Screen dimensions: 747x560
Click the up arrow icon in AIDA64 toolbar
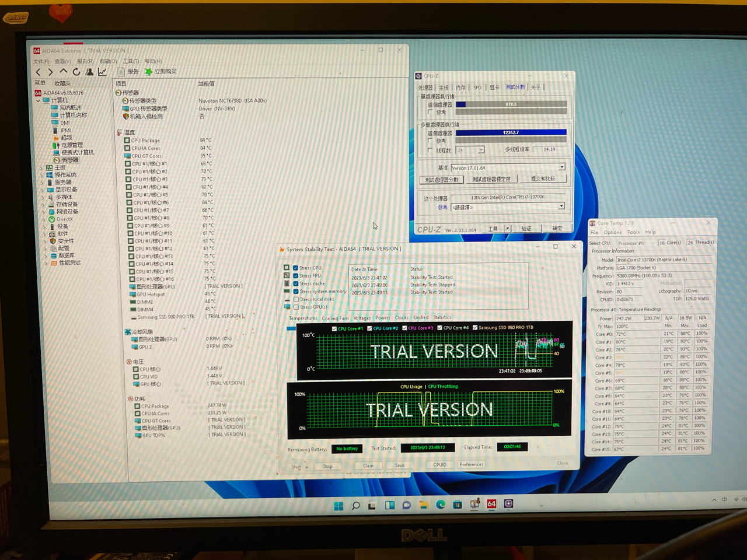(64, 72)
